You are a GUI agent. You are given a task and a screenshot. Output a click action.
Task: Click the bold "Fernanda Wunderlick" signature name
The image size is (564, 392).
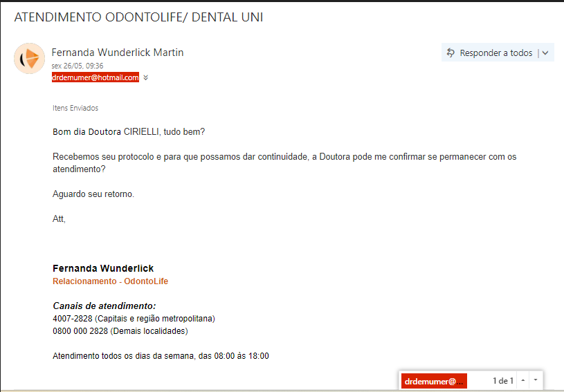(x=103, y=268)
